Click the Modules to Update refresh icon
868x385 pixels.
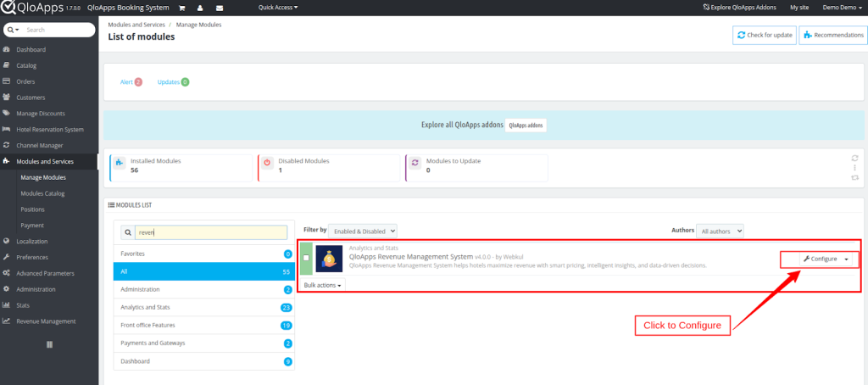(415, 163)
